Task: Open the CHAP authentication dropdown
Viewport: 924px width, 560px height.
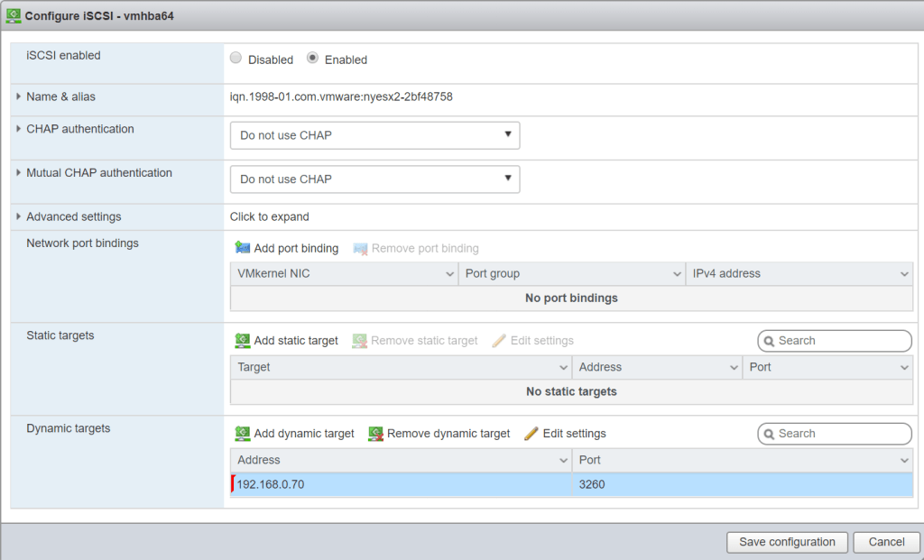Action: [374, 135]
